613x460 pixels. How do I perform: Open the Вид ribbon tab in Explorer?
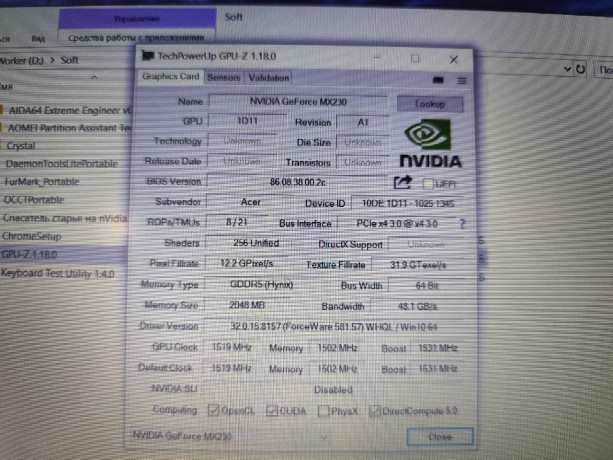click(38, 39)
